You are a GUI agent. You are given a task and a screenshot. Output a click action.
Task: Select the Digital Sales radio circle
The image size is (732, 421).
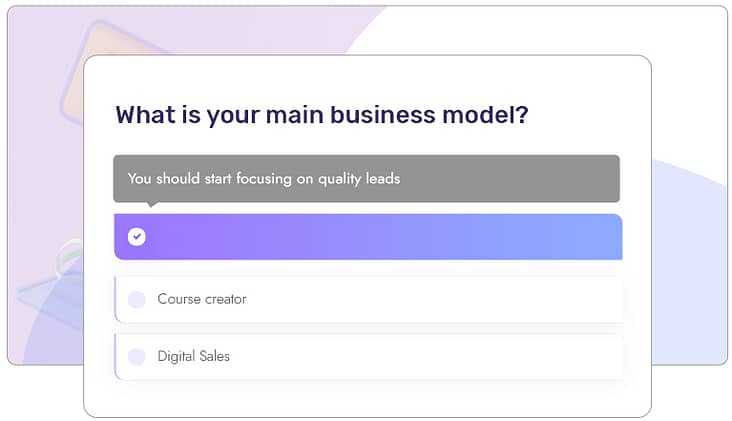pyautogui.click(x=137, y=357)
